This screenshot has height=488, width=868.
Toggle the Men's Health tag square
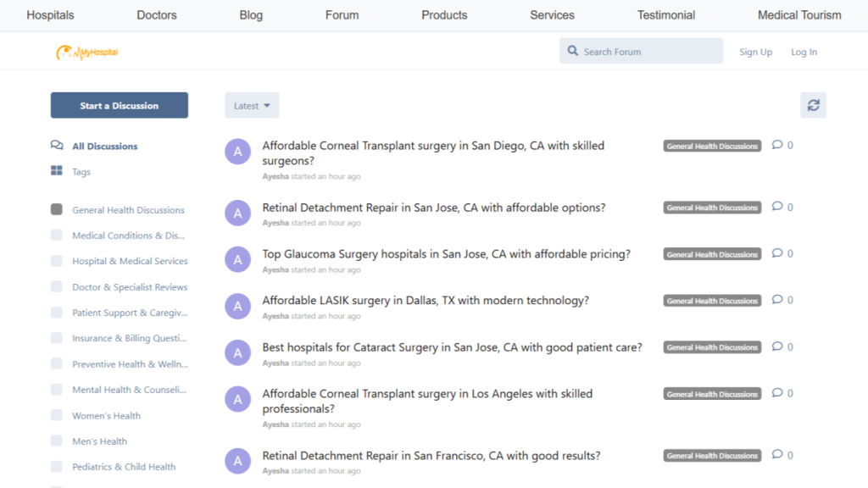(57, 441)
